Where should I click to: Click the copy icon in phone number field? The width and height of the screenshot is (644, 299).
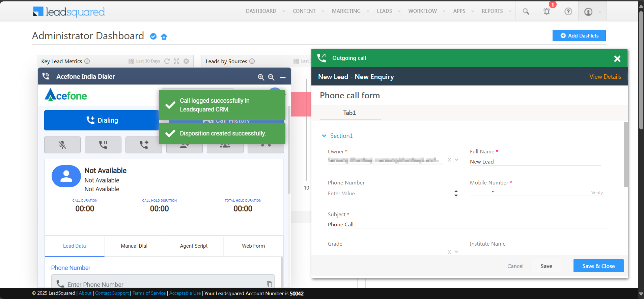pos(269,284)
